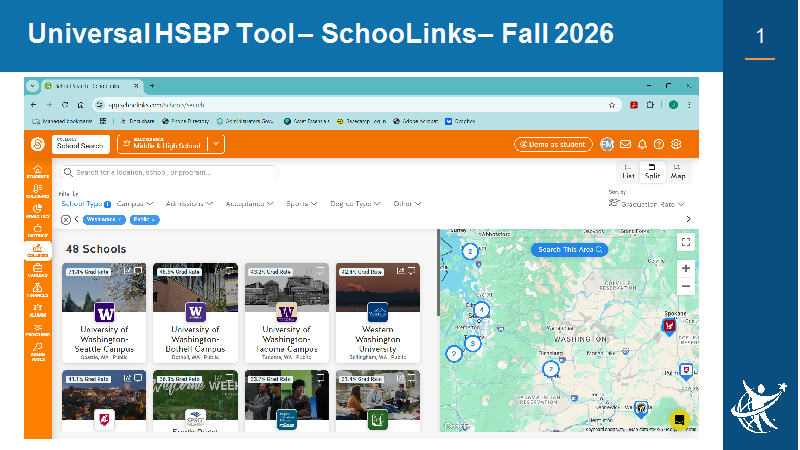800x450 pixels.
Task: Click the School Search header button
Action: (x=81, y=144)
